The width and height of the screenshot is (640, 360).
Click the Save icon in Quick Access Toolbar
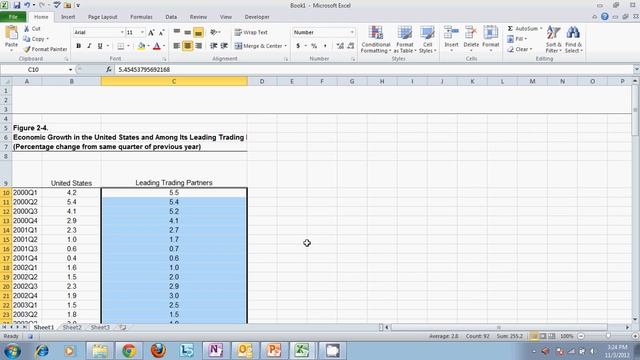16,5
